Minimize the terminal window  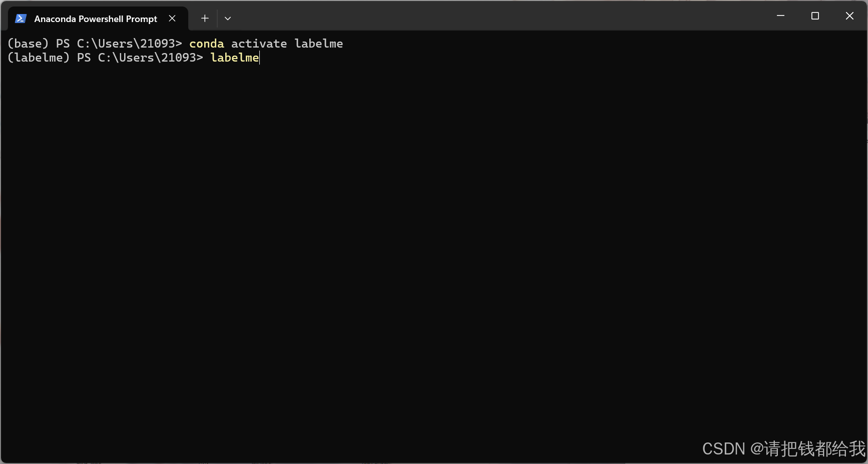click(780, 16)
